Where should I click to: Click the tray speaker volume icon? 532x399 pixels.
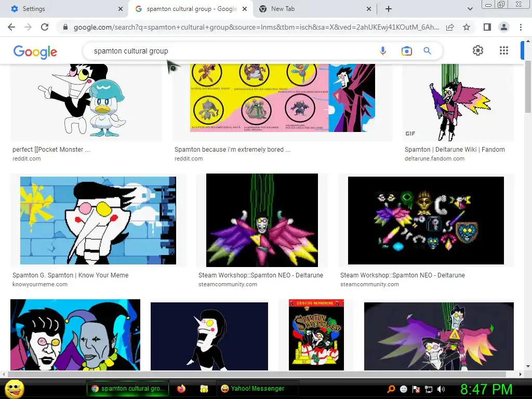tap(441, 389)
